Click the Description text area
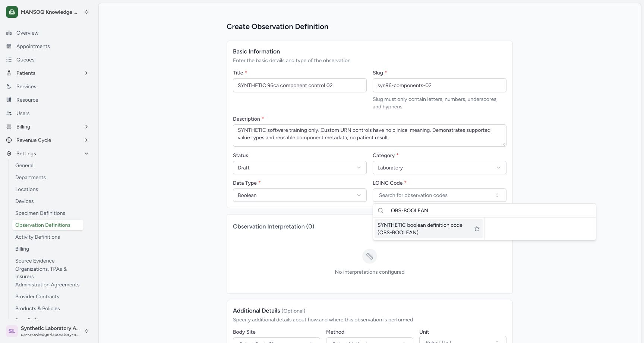The height and width of the screenshot is (343, 644). point(370,135)
